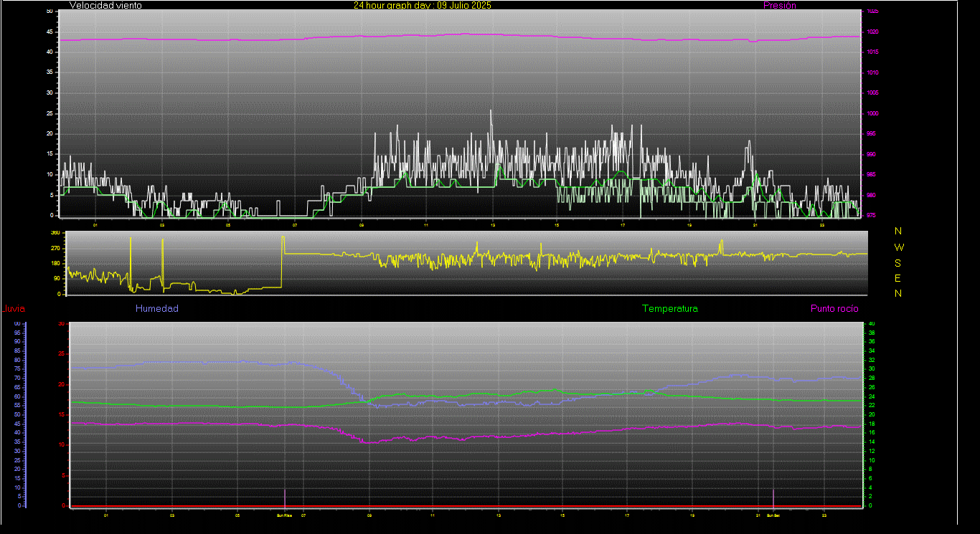
Task: Click wind speed axis value 30
Action: (x=49, y=93)
